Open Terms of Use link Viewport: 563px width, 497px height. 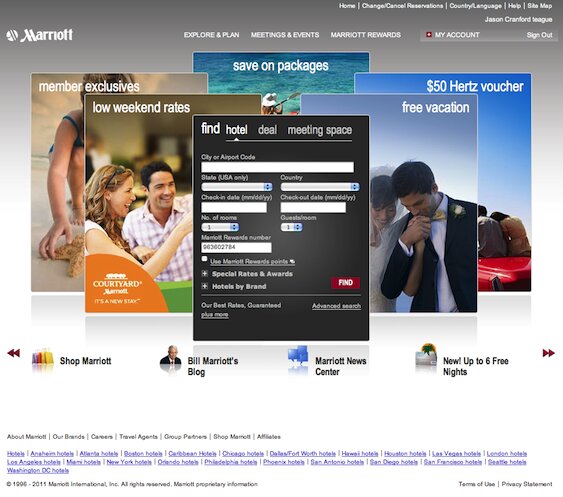point(476,484)
